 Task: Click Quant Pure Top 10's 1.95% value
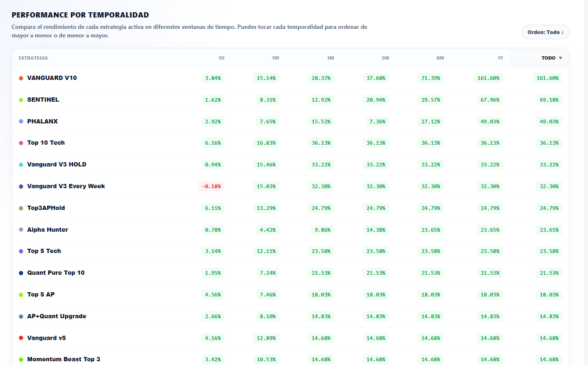[213, 273]
